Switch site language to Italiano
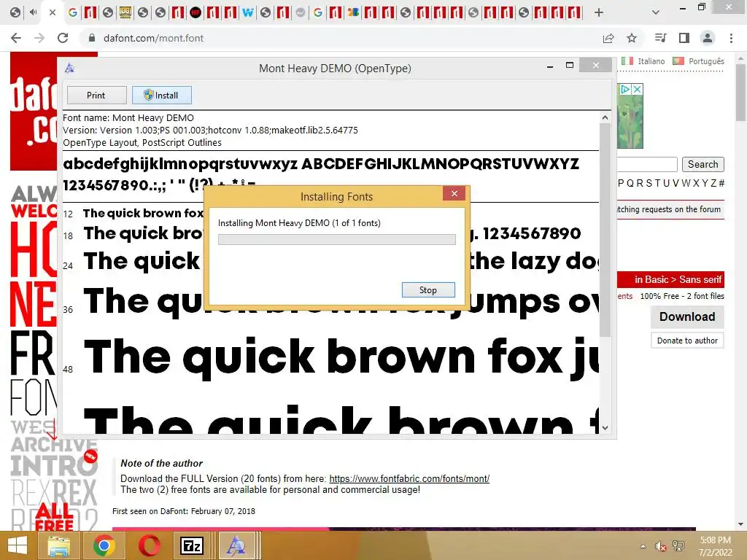The image size is (747, 560). (x=643, y=61)
